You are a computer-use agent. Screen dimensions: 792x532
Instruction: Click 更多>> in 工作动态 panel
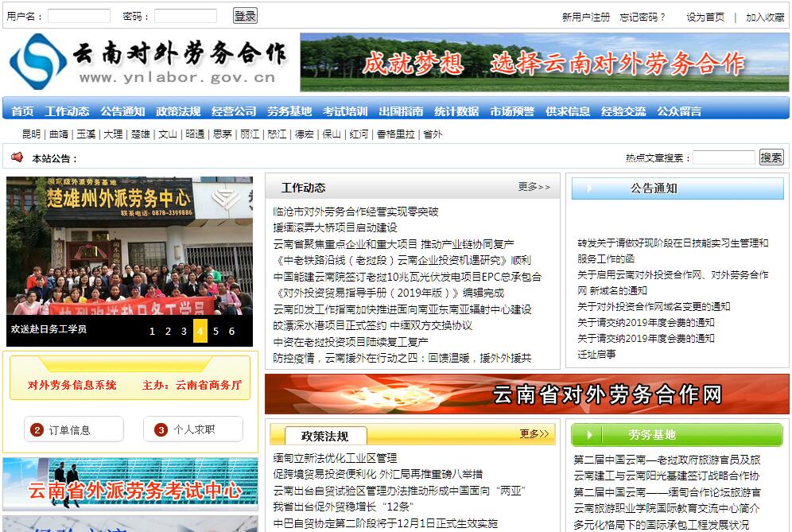coord(534,187)
